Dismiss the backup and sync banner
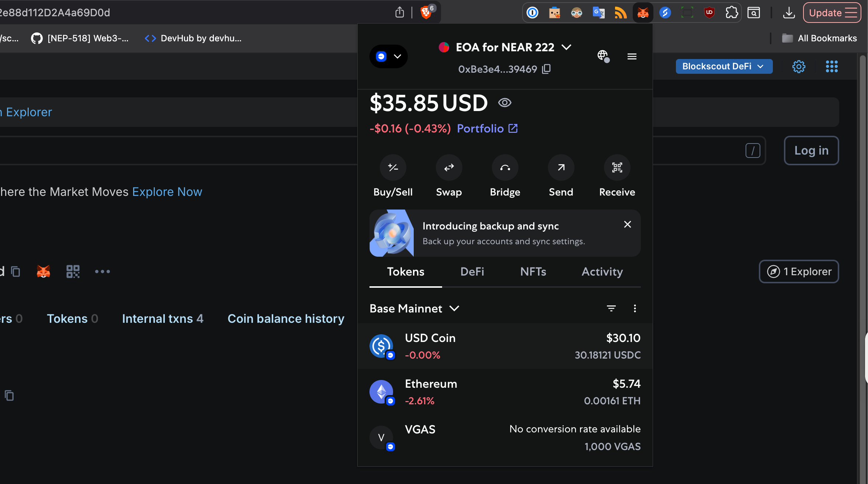 pos(627,224)
